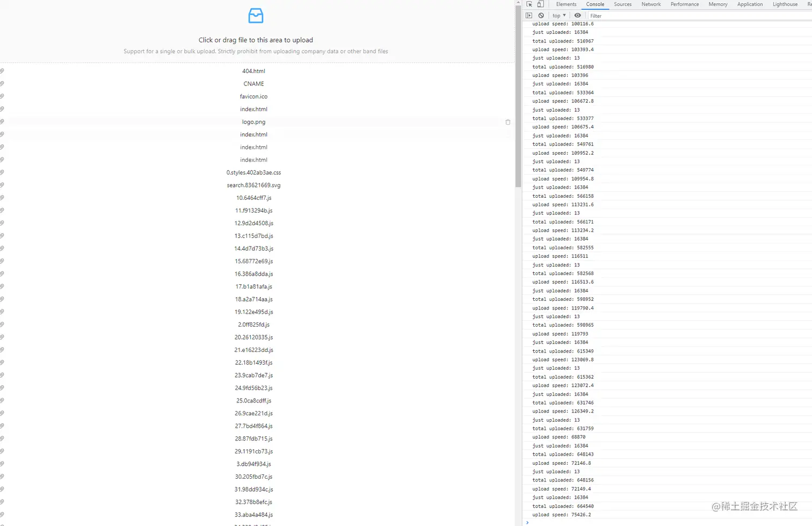Open the CNAME file entry
Screen dimensions: 812x526
[253, 84]
